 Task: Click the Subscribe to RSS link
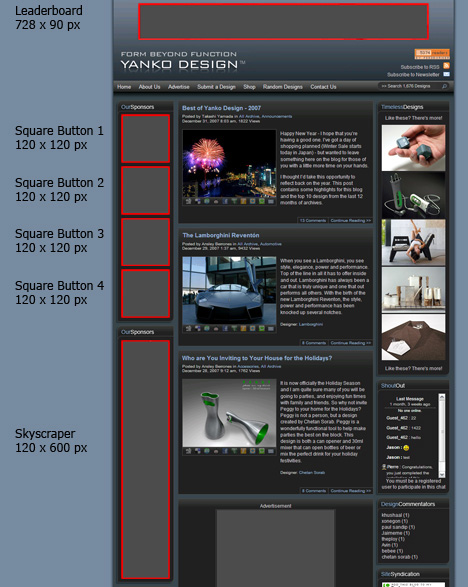pyautogui.click(x=420, y=67)
